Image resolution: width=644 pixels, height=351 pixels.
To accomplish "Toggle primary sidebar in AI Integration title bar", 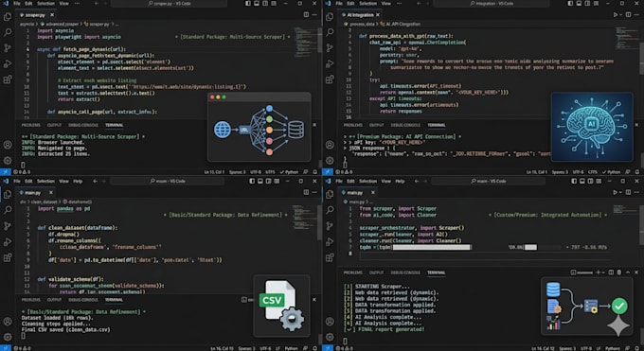I will (570, 3).
